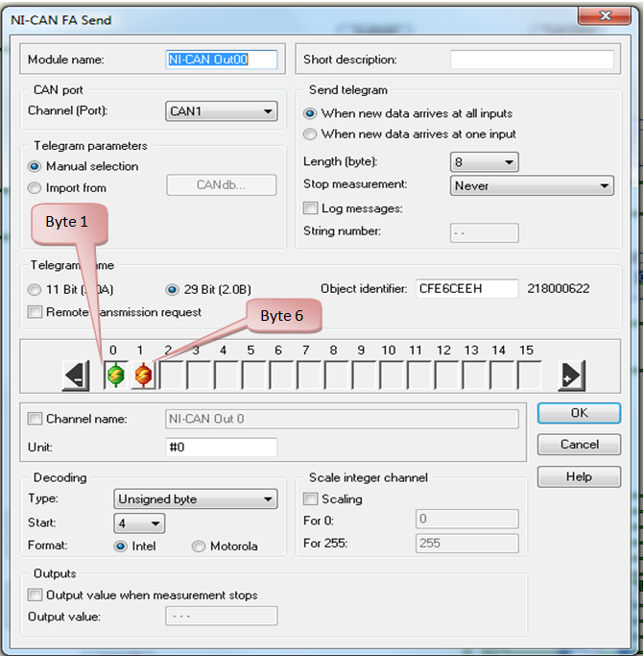Click the CANdb... button
This screenshot has height=656, width=644.
[x=221, y=185]
